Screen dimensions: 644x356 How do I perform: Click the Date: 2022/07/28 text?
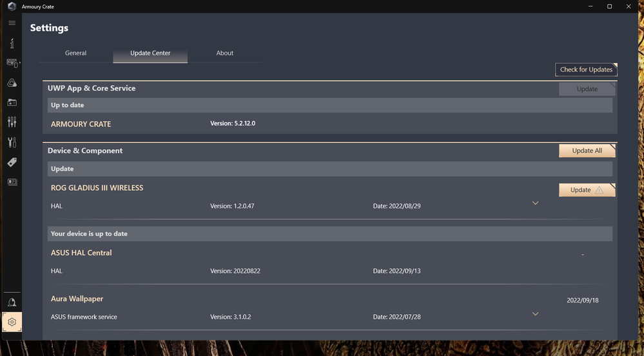396,317
